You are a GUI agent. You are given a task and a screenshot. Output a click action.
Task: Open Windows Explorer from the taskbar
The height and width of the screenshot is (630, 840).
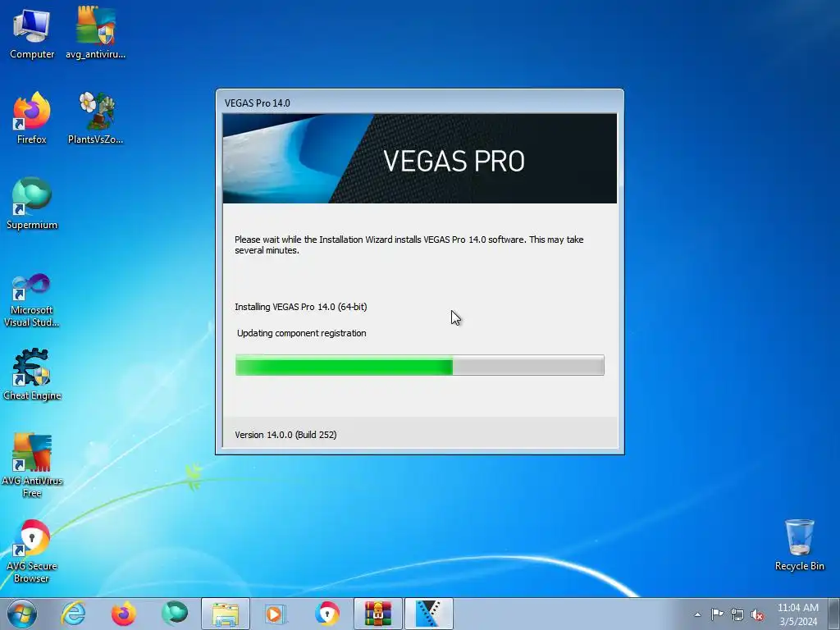(226, 614)
